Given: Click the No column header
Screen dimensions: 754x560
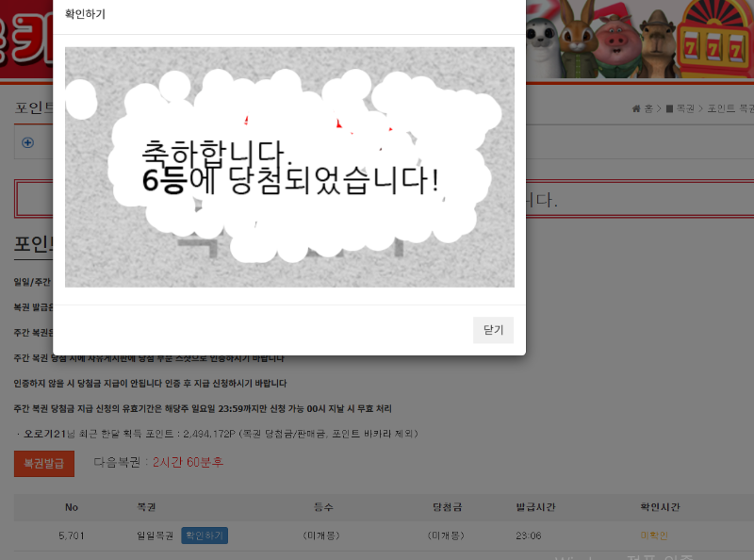Looking at the screenshot, I should (x=72, y=507).
